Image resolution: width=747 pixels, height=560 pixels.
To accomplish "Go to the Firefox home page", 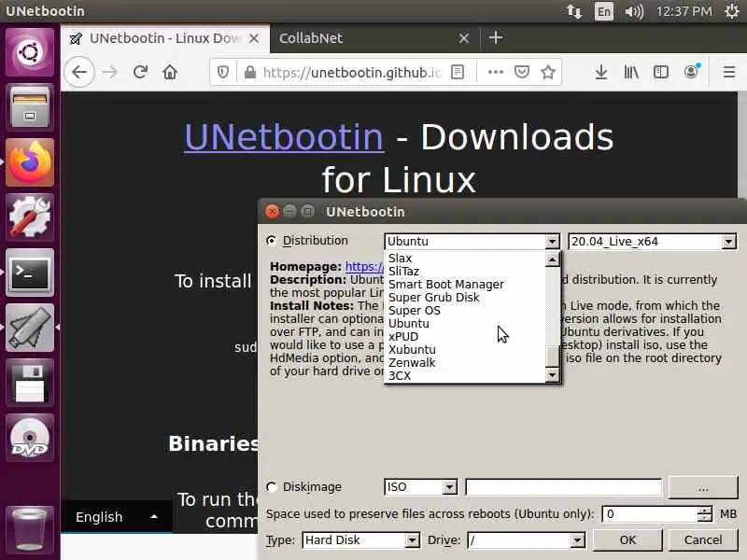I will pyautogui.click(x=170, y=73).
